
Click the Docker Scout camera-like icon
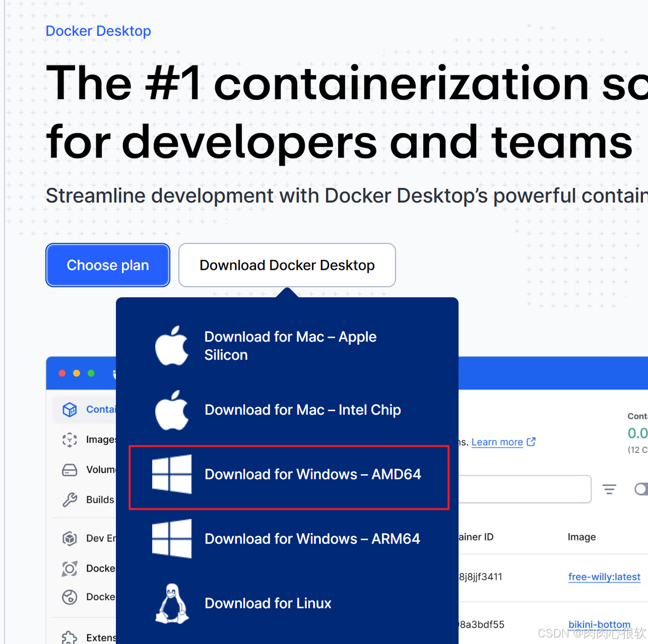pos(69,569)
